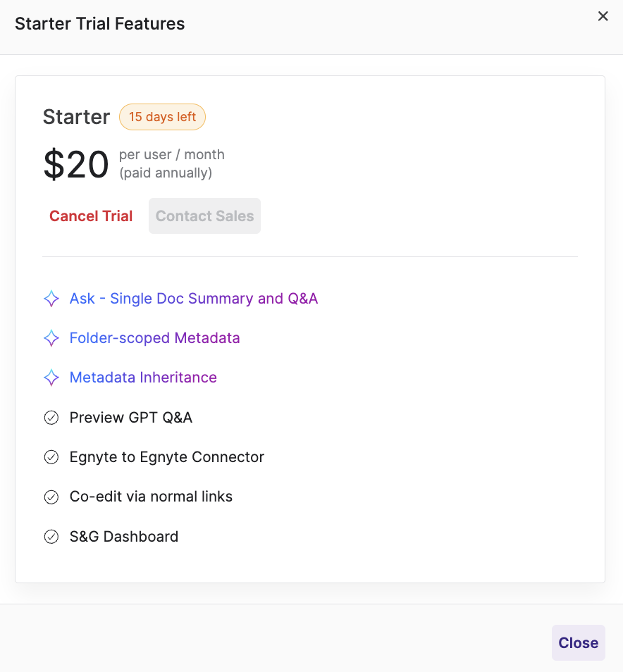Screen dimensions: 623x672
Task: Click the checkmark icon beside S&G Dashboard
Action: click(x=51, y=536)
